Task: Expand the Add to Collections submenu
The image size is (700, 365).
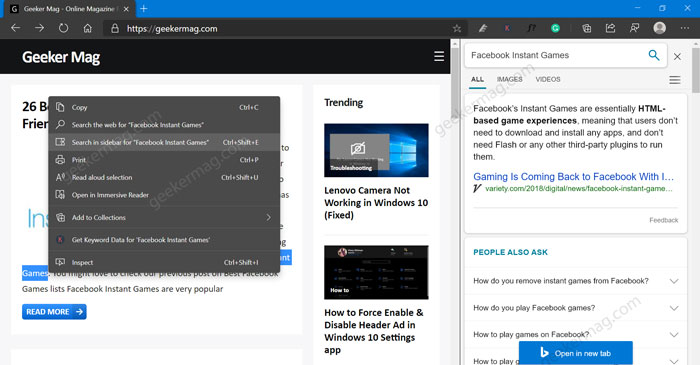Action: (x=164, y=217)
